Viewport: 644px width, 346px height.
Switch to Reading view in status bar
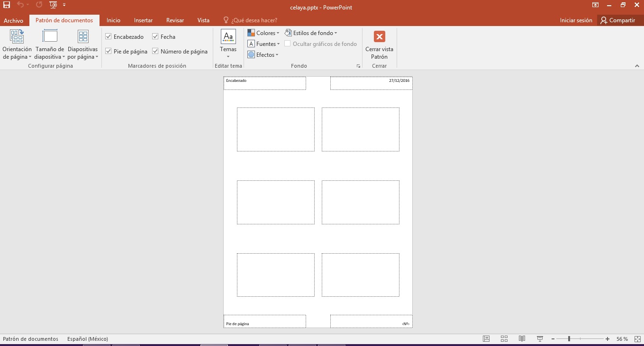click(522, 339)
